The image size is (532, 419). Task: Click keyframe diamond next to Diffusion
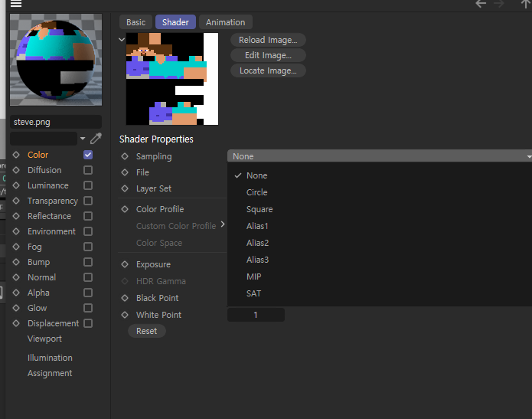click(16, 170)
